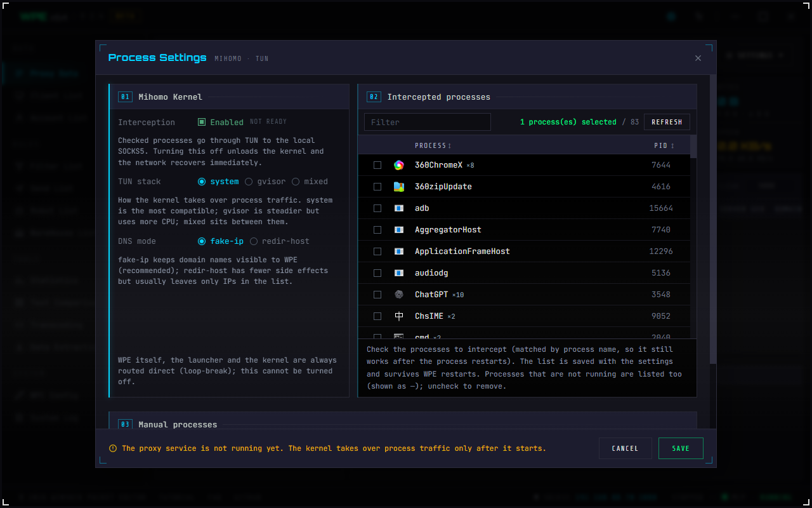Click the warning icon in the footer message

113,448
